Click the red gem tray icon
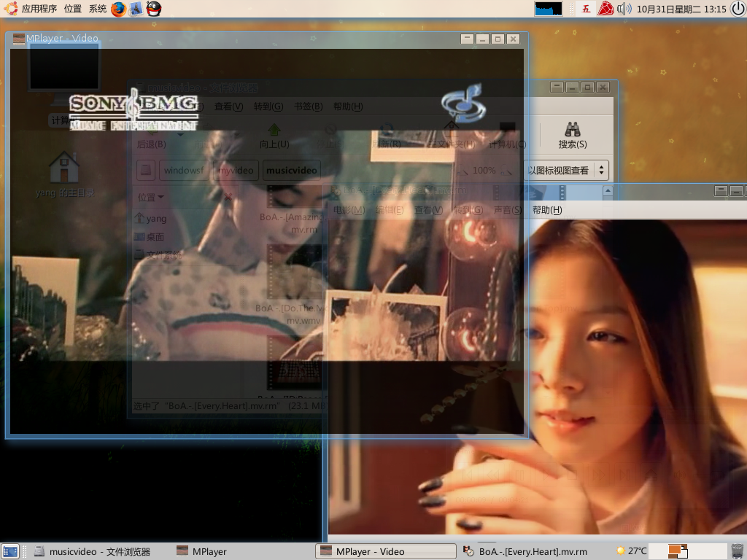 (605, 9)
